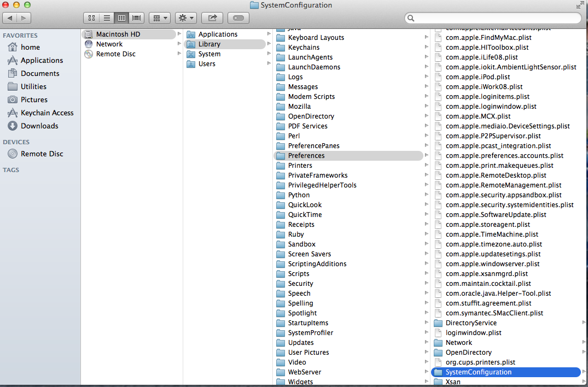Expand arrow next to QuickTime folder

tap(427, 214)
